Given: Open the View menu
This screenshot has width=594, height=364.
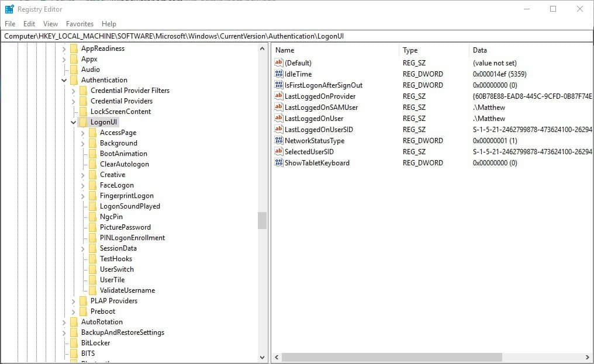Looking at the screenshot, I should click(x=50, y=24).
